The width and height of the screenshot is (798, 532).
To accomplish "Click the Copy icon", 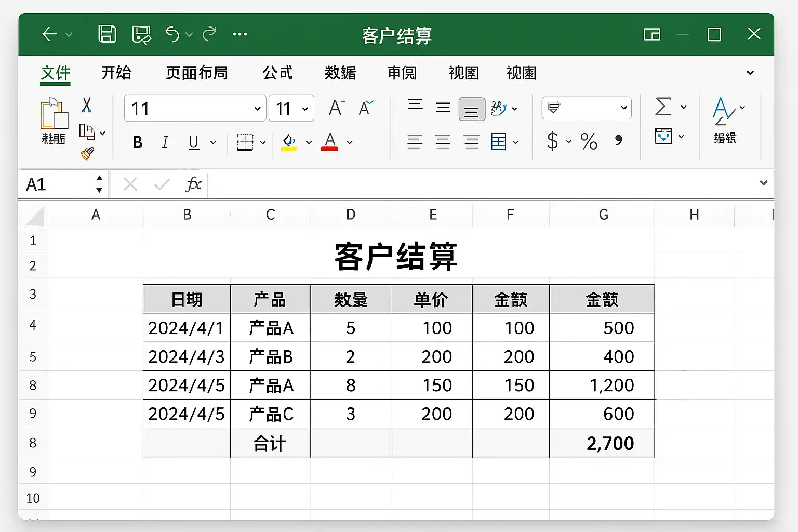I will 87,132.
